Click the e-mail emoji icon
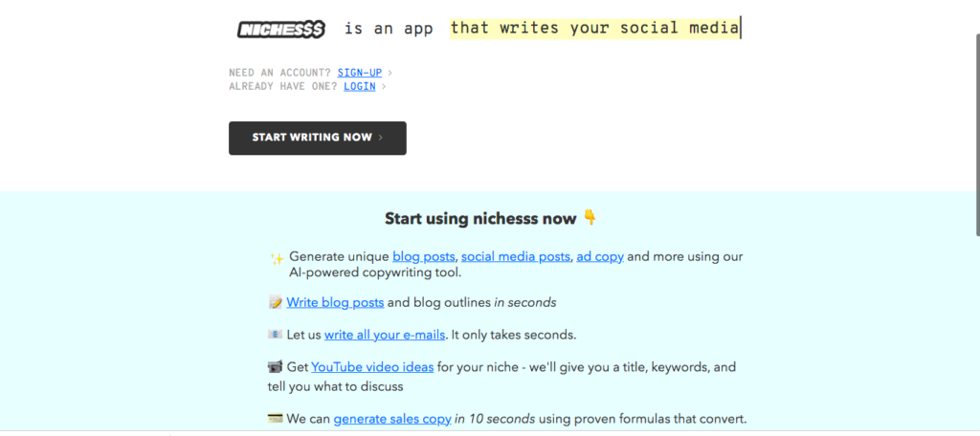The width and height of the screenshot is (980, 436). [275, 335]
